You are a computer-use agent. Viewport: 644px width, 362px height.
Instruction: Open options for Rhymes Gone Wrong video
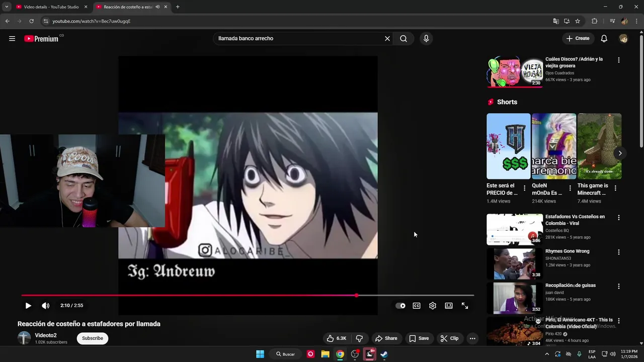(619, 252)
